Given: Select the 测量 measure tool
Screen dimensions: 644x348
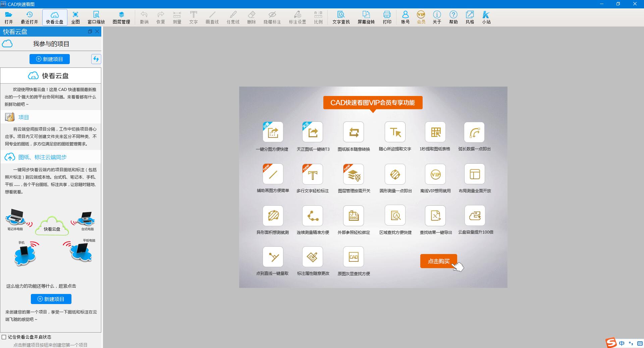Looking at the screenshot, I should (x=177, y=17).
